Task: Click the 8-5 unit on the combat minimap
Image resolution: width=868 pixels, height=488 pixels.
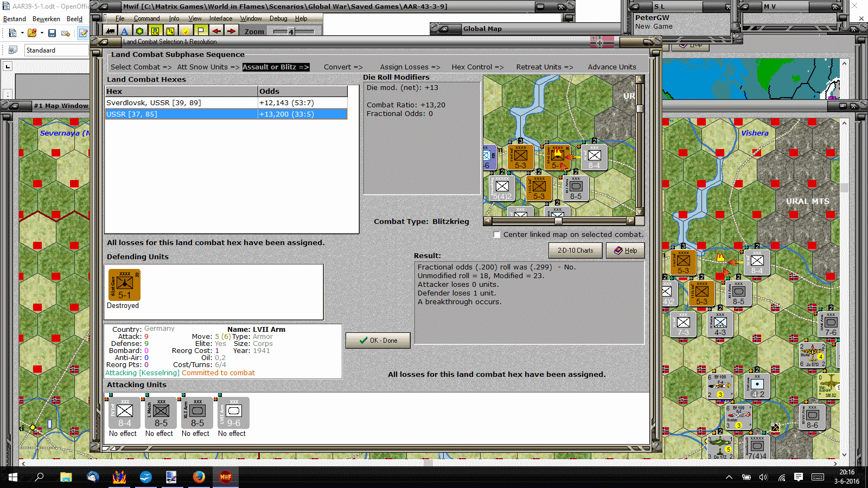Action: pyautogui.click(x=576, y=187)
